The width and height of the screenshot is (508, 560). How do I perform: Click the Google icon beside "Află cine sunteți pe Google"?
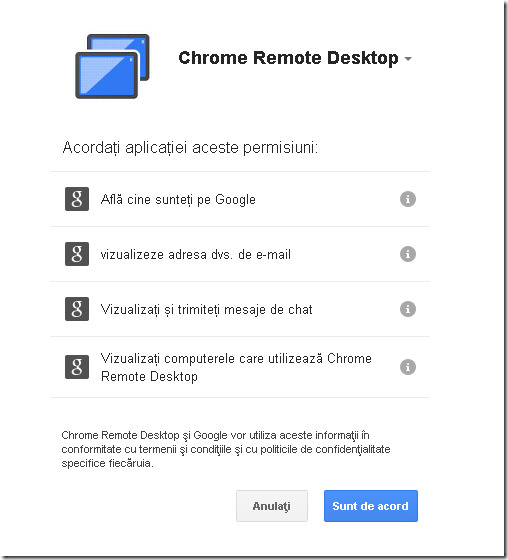pyautogui.click(x=77, y=199)
